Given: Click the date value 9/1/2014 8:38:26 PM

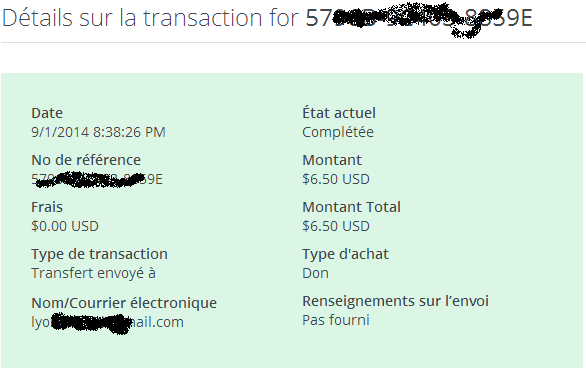Looking at the screenshot, I should (x=98, y=132).
